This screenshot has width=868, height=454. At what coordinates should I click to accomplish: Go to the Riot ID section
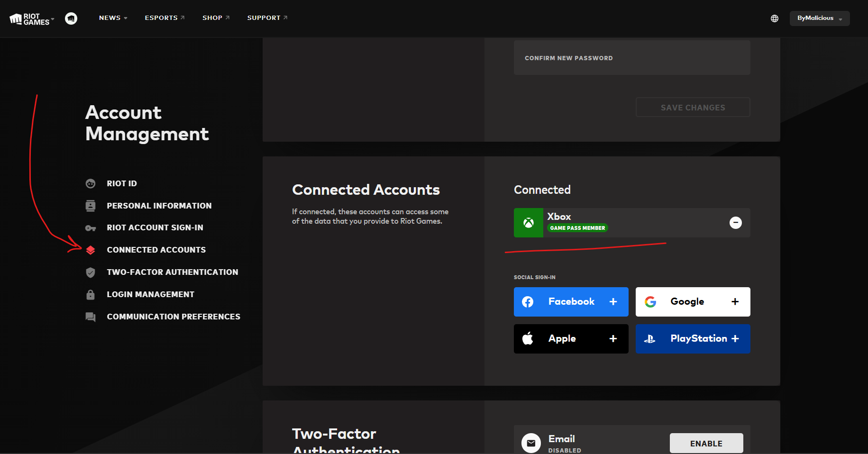[122, 183]
